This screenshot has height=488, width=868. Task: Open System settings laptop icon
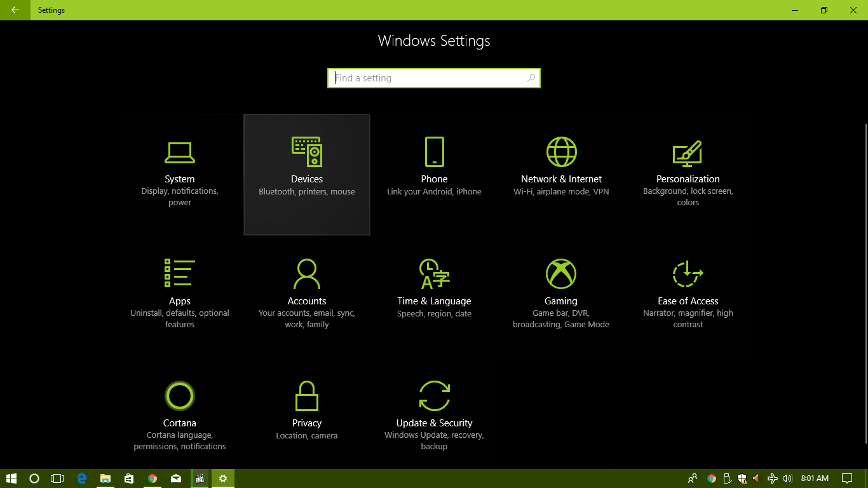pyautogui.click(x=180, y=152)
